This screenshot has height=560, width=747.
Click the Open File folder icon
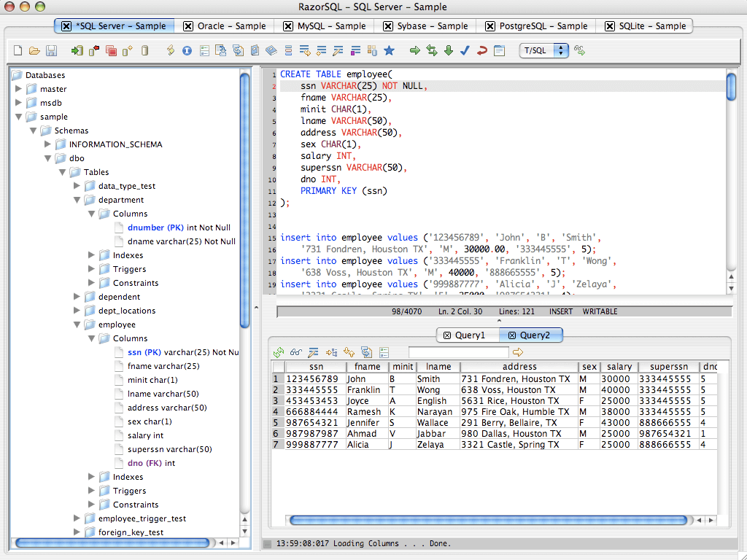[x=34, y=50]
